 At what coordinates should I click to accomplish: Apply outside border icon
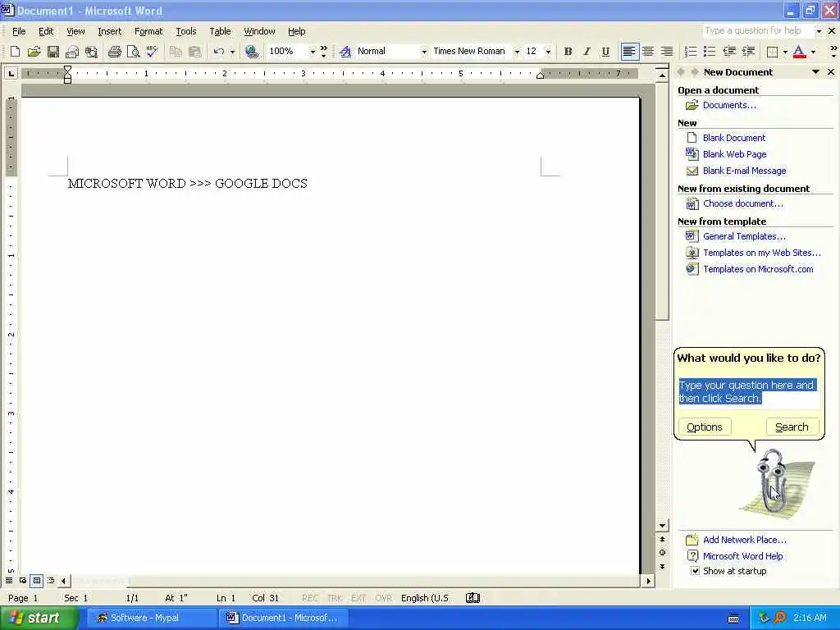772,52
